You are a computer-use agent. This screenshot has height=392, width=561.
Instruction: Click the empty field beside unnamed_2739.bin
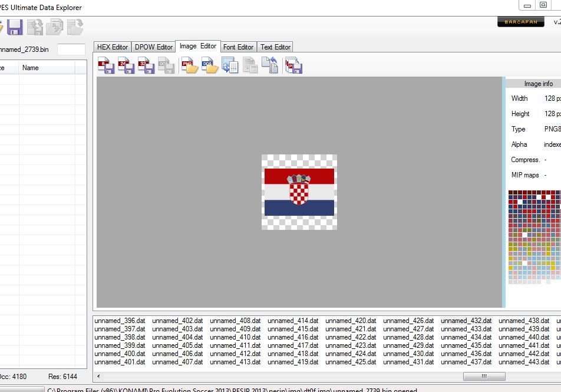pos(71,50)
